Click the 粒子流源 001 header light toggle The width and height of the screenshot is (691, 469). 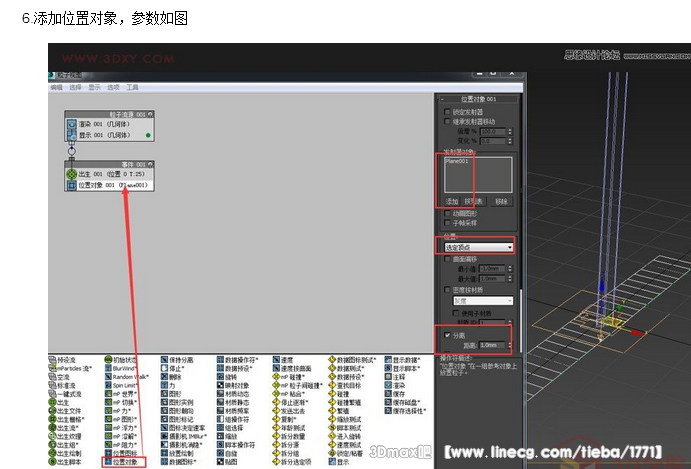(x=150, y=114)
